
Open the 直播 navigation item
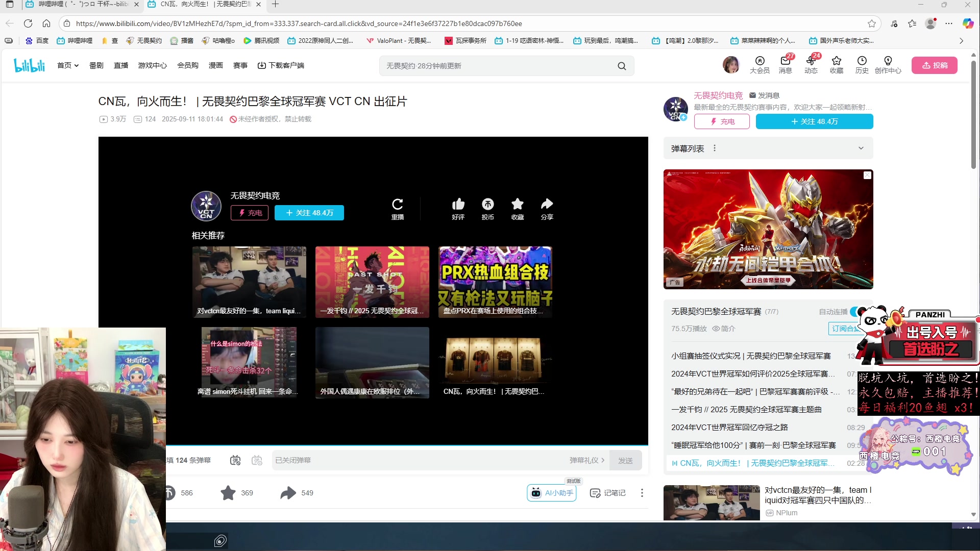[x=121, y=65]
